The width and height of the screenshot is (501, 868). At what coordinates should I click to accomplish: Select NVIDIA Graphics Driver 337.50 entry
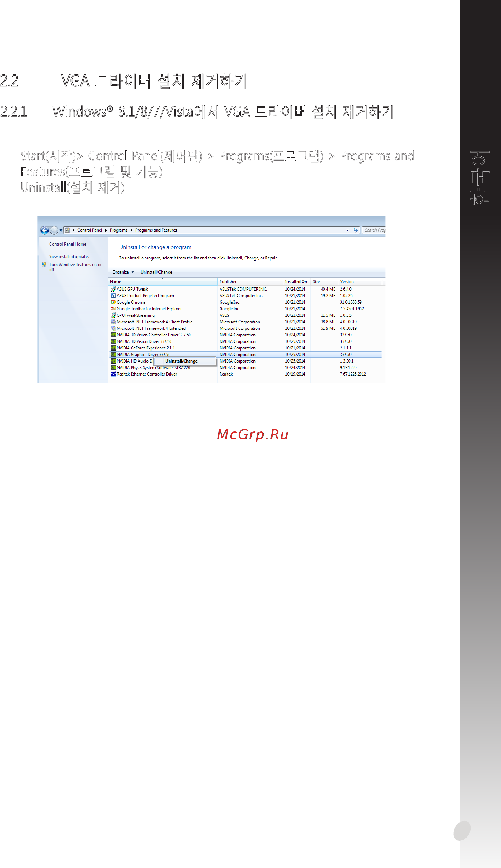tap(245, 355)
